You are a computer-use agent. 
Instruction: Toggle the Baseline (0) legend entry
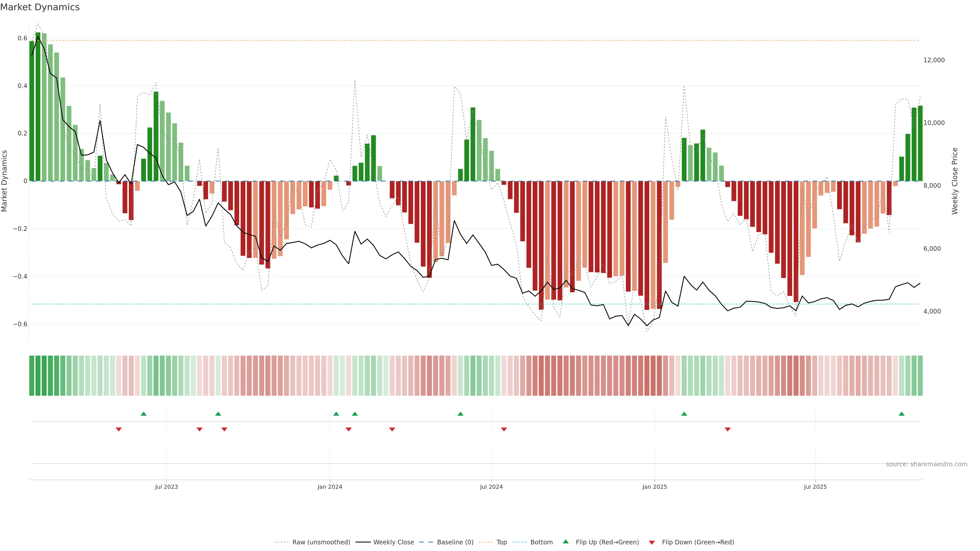[x=455, y=542]
